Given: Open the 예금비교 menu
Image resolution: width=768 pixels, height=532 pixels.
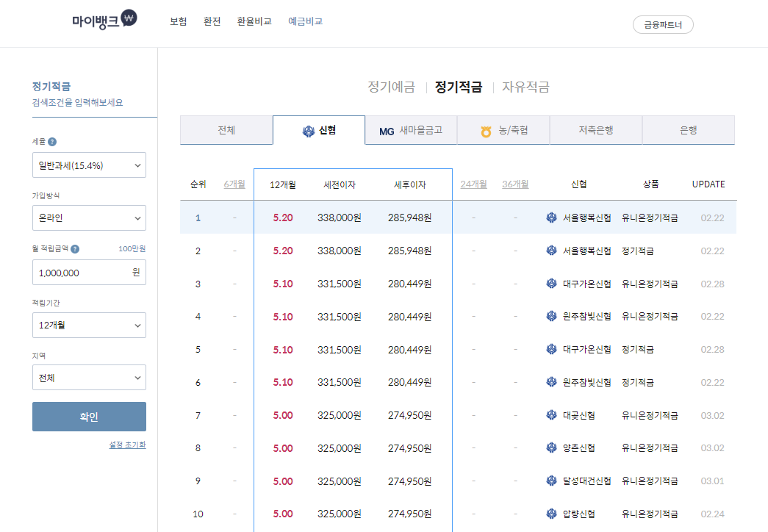Looking at the screenshot, I should pyautogui.click(x=305, y=21).
